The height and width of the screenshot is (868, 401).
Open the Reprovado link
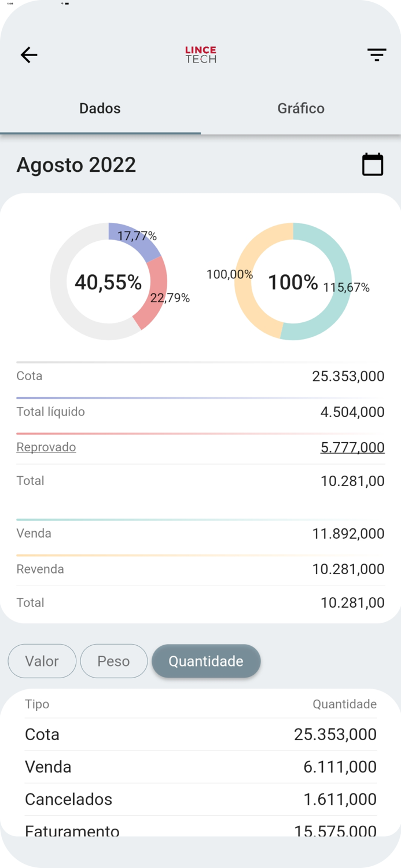46,447
